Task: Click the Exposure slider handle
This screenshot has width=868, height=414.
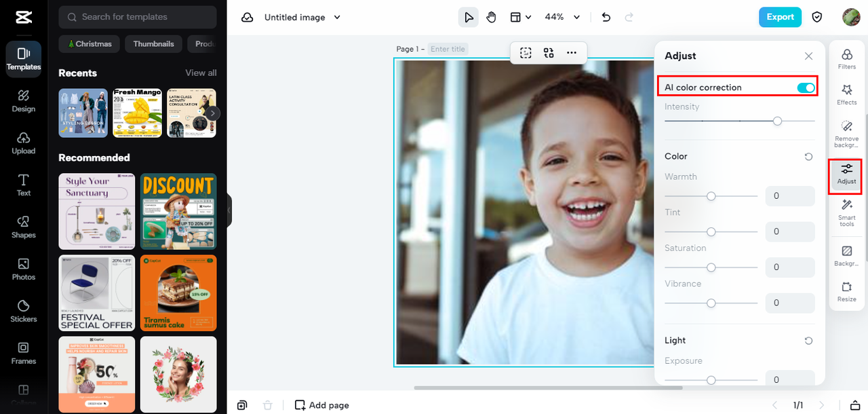Action: 711,380
